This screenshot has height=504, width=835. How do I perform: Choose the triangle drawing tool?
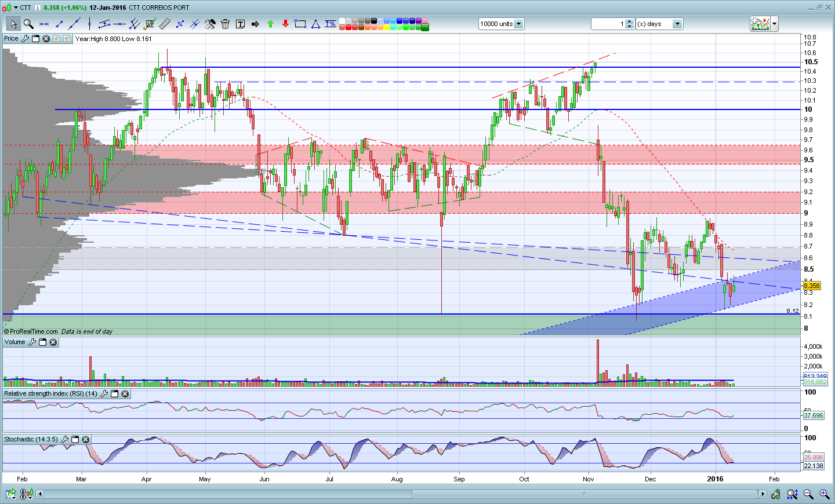click(315, 24)
